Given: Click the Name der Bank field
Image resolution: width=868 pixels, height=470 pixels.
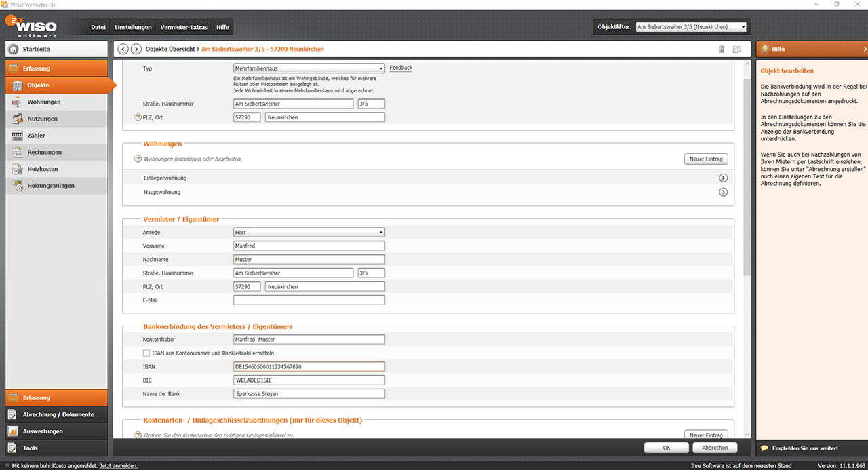Looking at the screenshot, I should (309, 393).
